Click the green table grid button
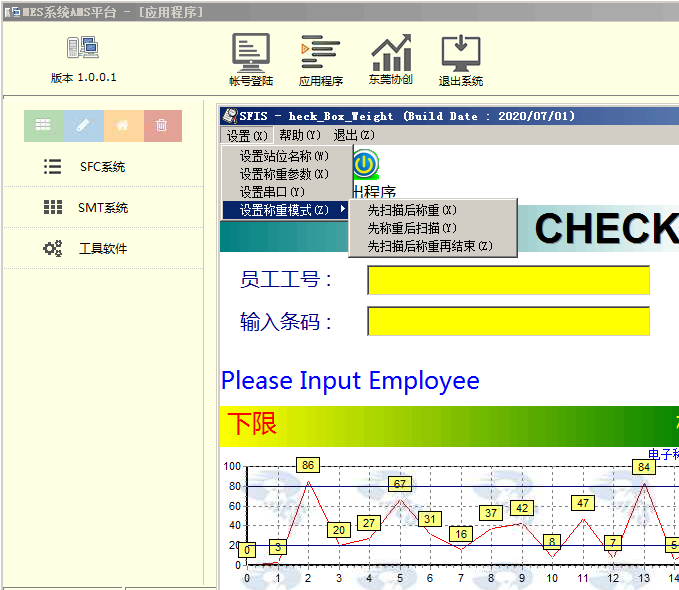Screen dimensions: 679x590 coord(43,126)
